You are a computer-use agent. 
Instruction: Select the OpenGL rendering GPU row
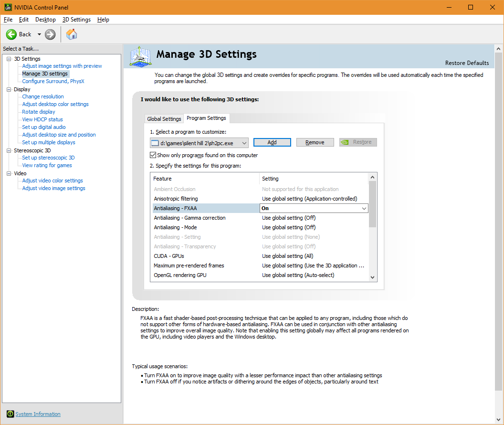(x=260, y=275)
